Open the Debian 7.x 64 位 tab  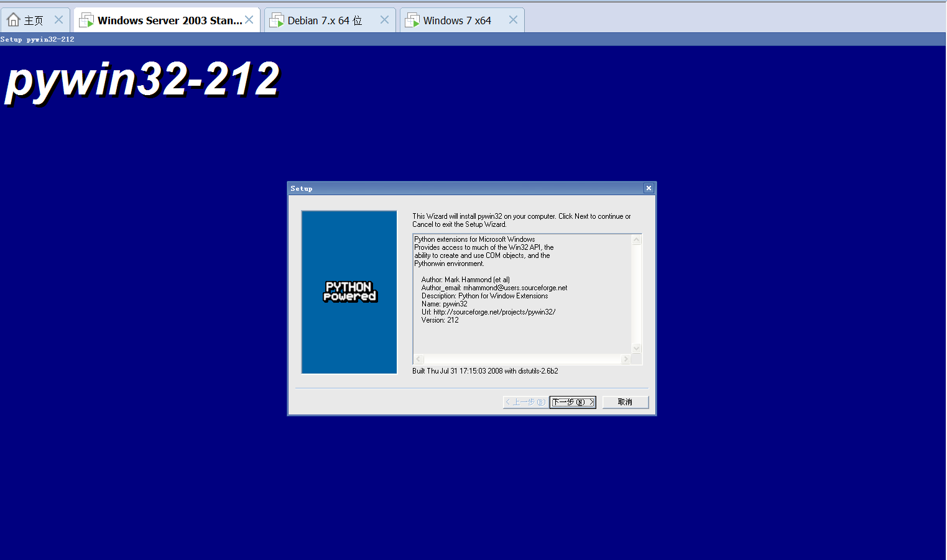coord(330,20)
